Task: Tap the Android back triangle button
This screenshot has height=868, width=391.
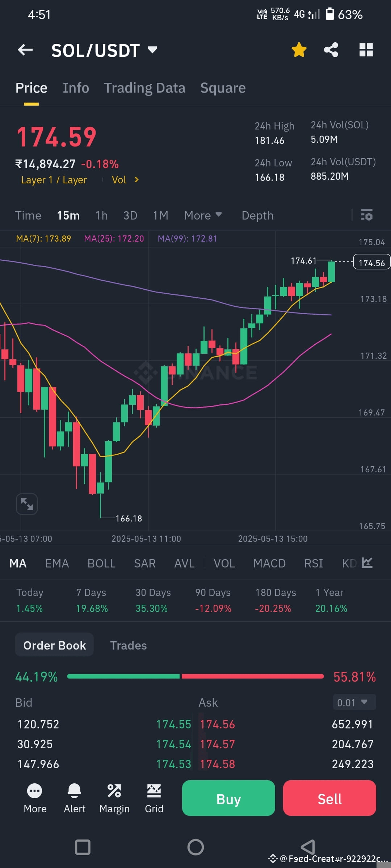Action: pyautogui.click(x=308, y=847)
